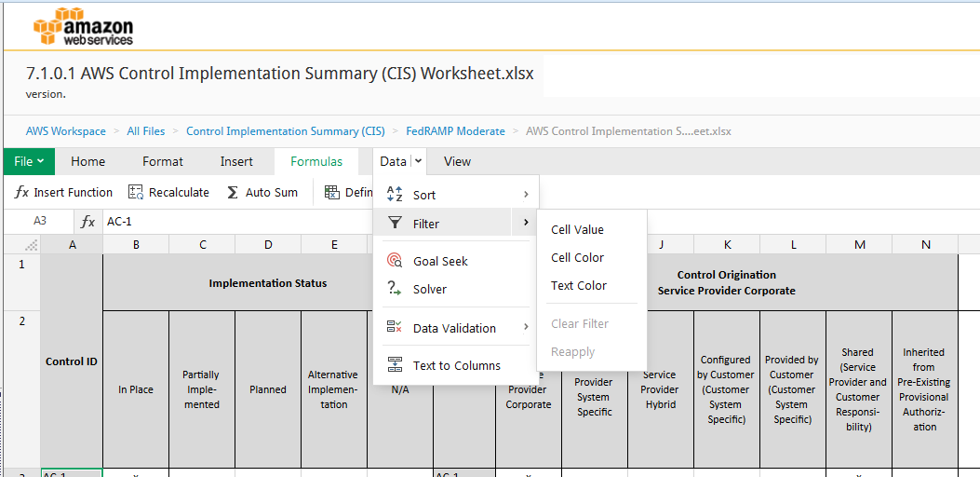Click the Planned column cell
Viewport: 980px width, 477px height.
click(268, 388)
